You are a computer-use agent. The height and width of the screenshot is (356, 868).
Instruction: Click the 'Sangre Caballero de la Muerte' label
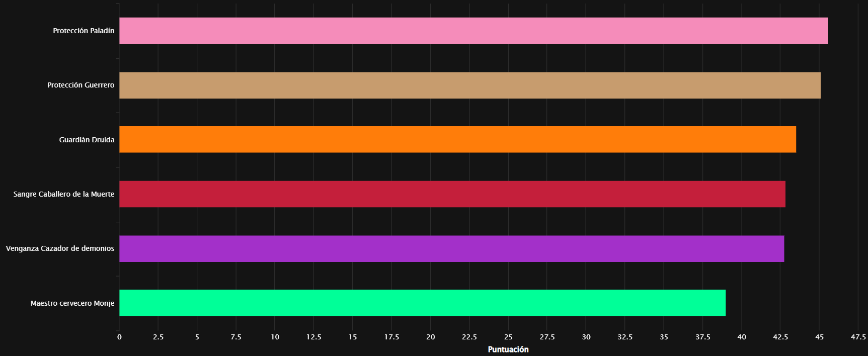pos(64,194)
